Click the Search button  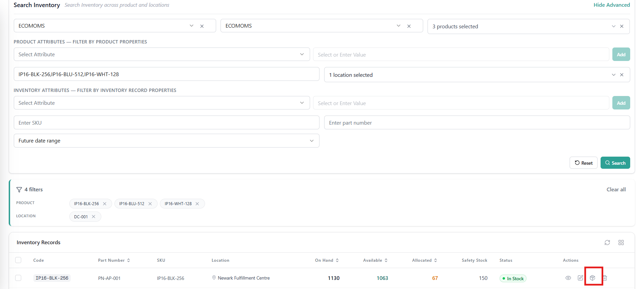coord(615,163)
